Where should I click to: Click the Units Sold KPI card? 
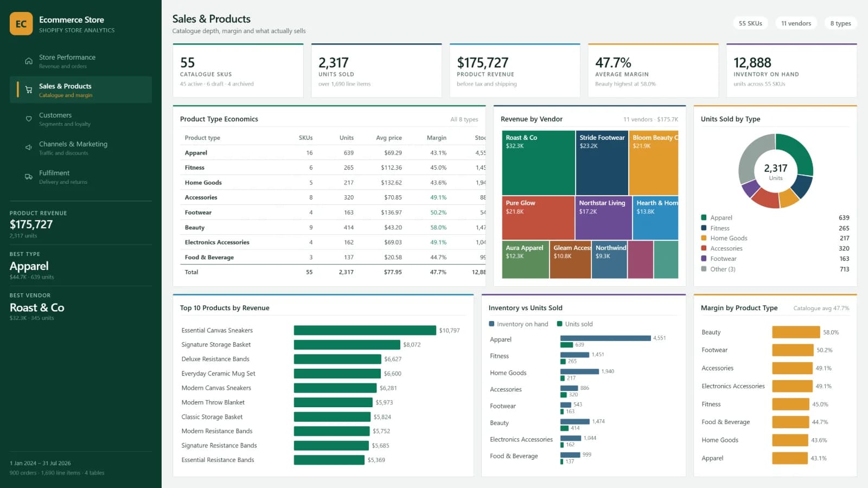click(x=376, y=70)
